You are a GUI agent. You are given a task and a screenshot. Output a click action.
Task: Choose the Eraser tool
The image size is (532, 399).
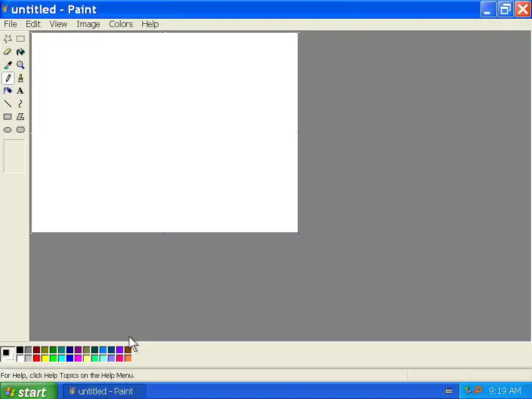point(8,52)
